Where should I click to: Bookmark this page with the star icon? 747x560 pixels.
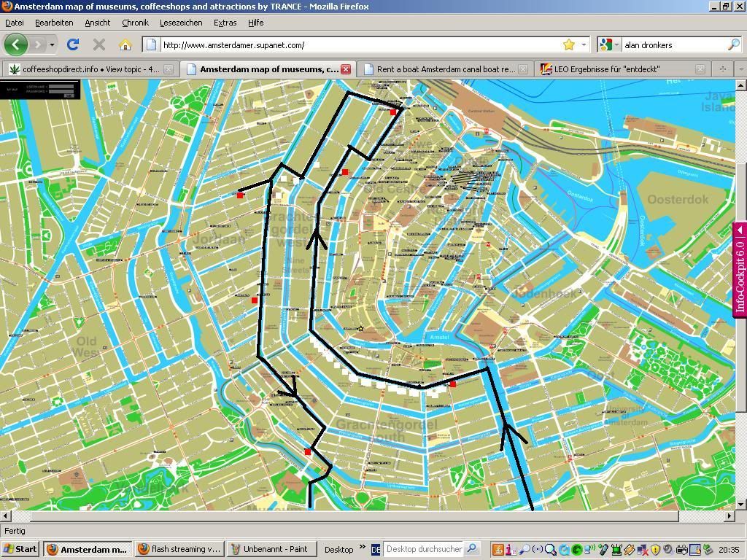pyautogui.click(x=568, y=44)
